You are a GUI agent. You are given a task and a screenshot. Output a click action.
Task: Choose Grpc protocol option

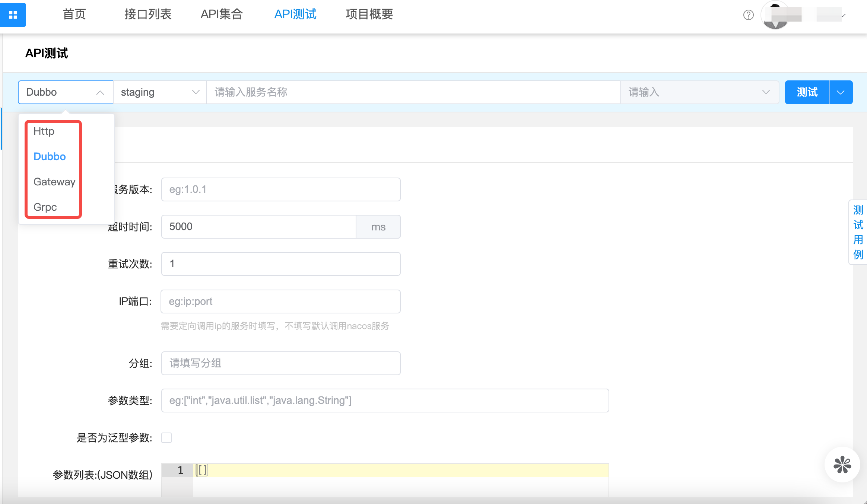pyautogui.click(x=45, y=207)
